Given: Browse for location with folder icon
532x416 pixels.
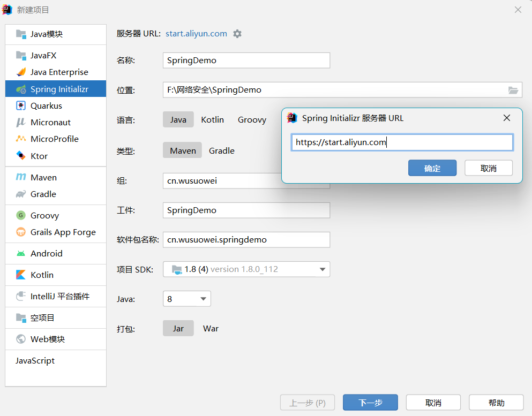Looking at the screenshot, I should [513, 90].
